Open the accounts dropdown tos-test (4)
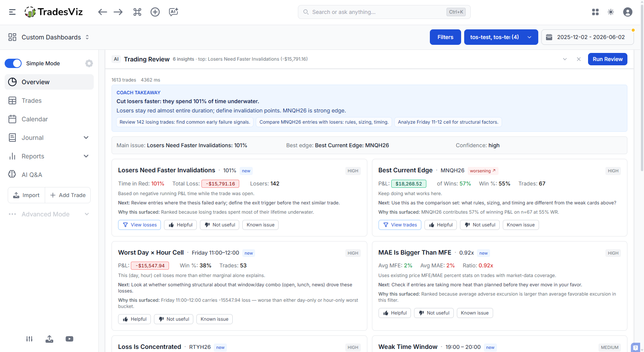Viewport: 644px width, 352px height. tap(501, 37)
